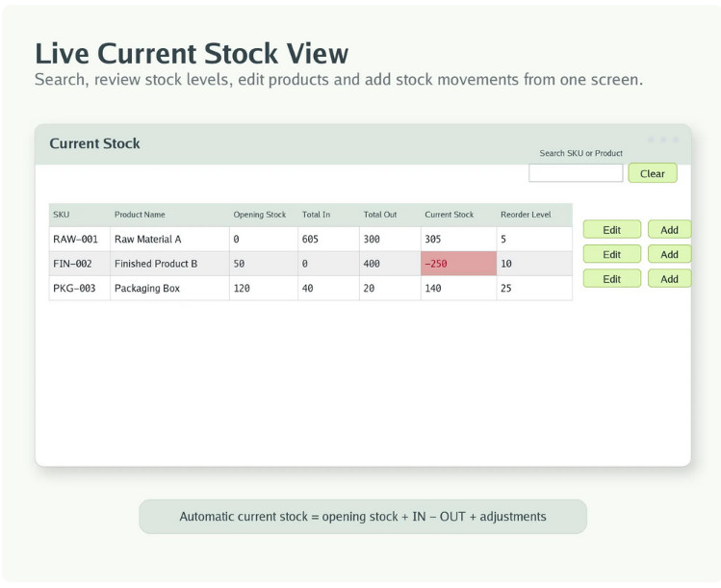This screenshot has width=721, height=588.
Task: Click the Search SKU or Product label
Action: [580, 153]
